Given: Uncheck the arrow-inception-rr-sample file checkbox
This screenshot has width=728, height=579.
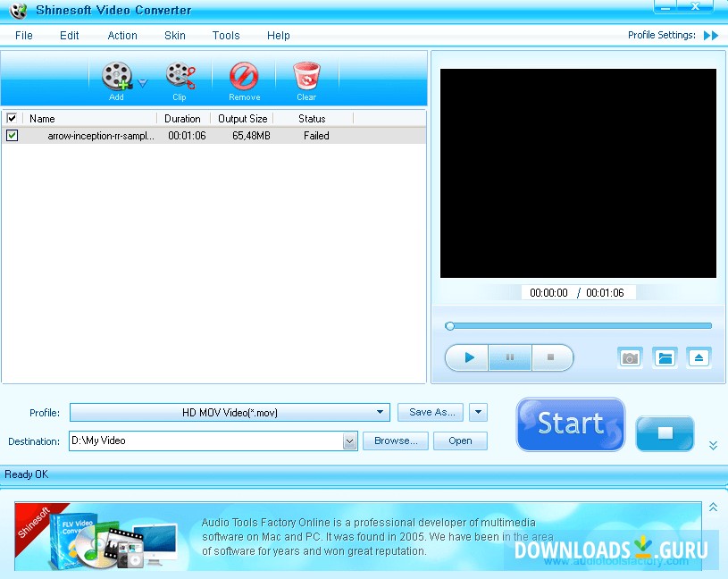Looking at the screenshot, I should point(13,135).
